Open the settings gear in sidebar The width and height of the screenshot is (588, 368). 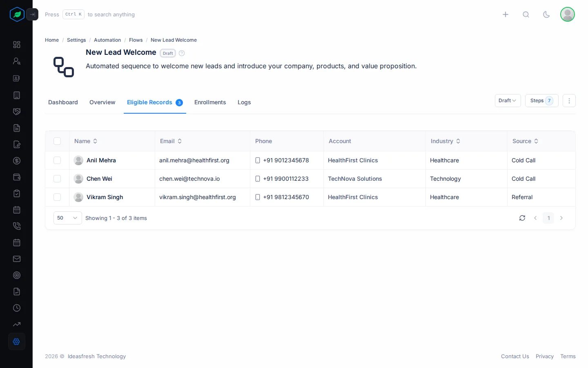tap(17, 341)
